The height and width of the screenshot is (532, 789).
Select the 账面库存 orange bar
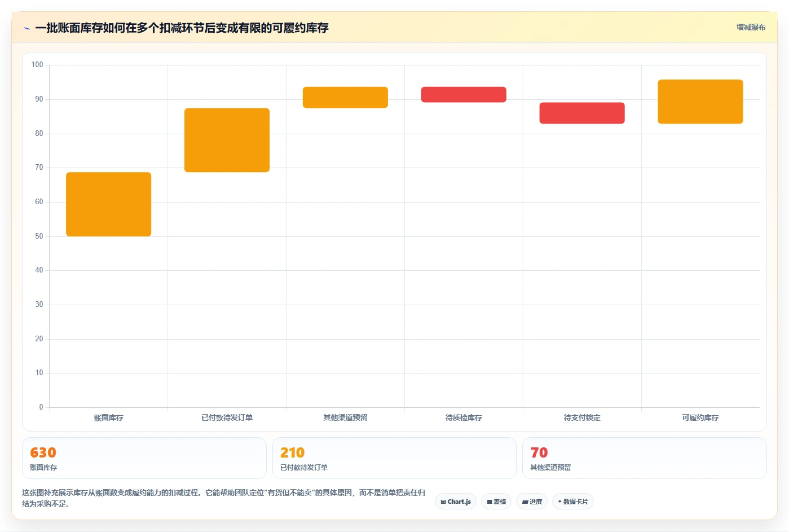108,204
